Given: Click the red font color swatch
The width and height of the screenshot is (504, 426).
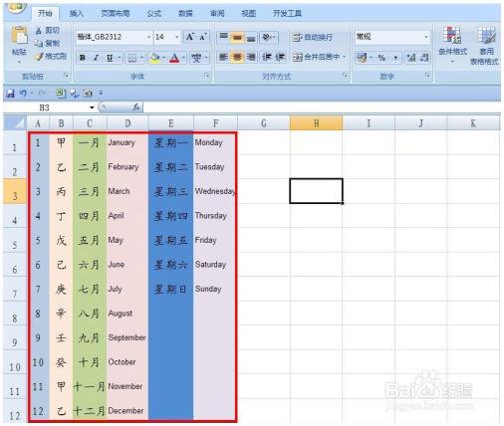Looking at the screenshot, I should pyautogui.click(x=174, y=58).
